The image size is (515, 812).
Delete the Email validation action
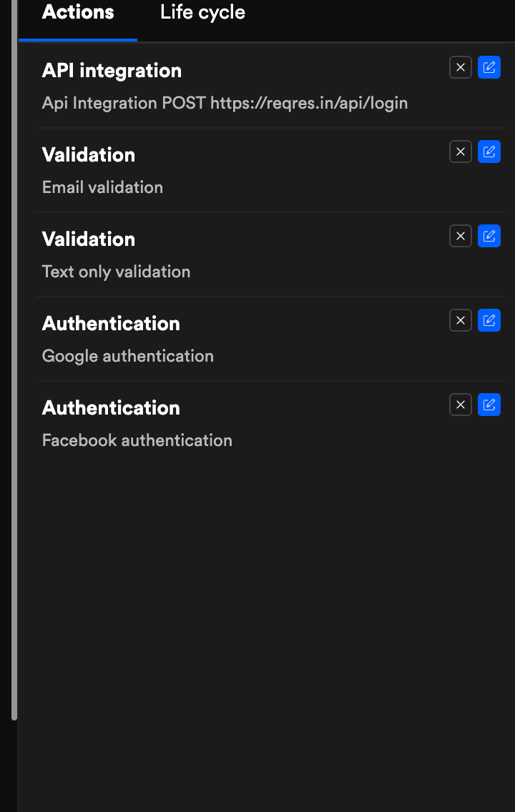click(461, 152)
